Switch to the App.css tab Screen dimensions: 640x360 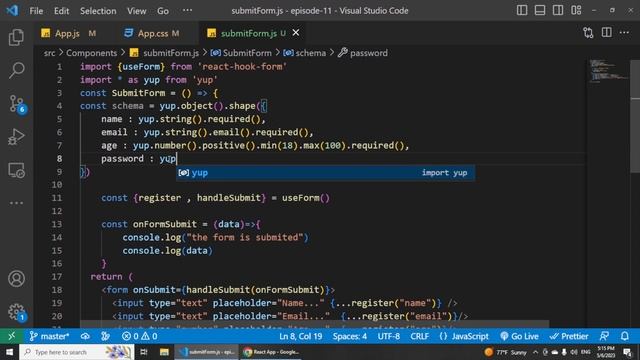coord(152,33)
